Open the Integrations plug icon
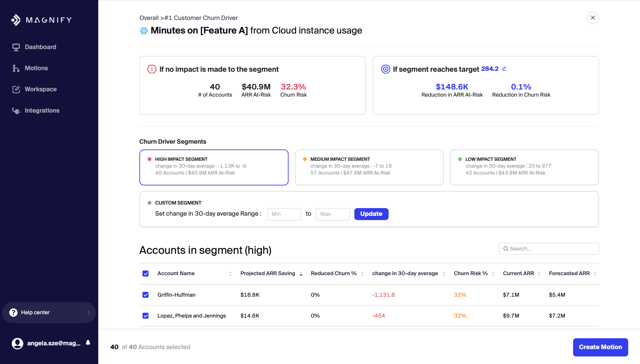This screenshot has height=364, width=640. (x=16, y=111)
